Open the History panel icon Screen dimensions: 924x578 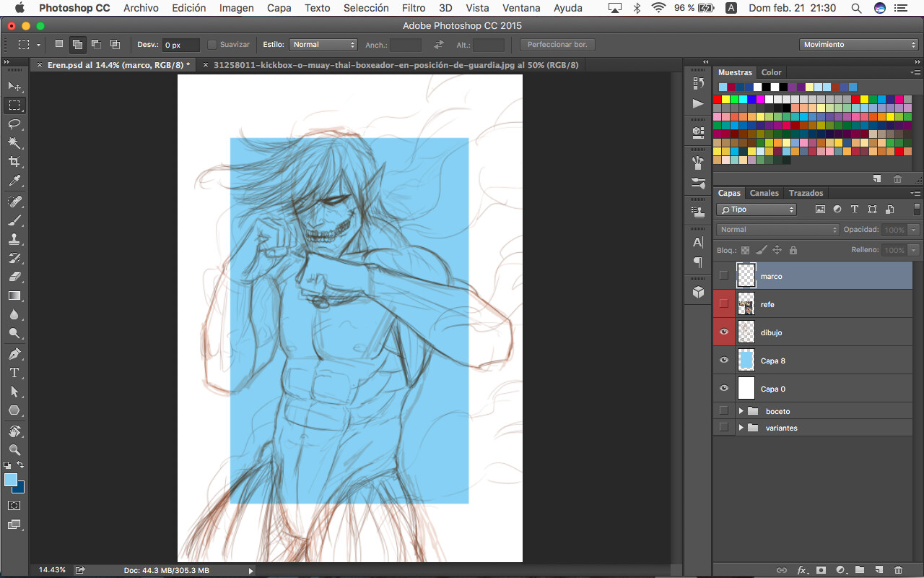[x=698, y=83]
